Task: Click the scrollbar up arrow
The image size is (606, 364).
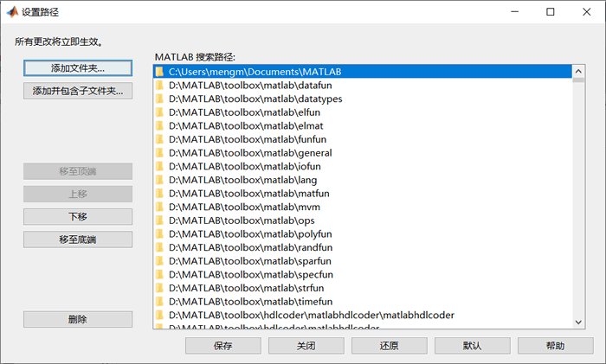Action: pyautogui.click(x=578, y=71)
